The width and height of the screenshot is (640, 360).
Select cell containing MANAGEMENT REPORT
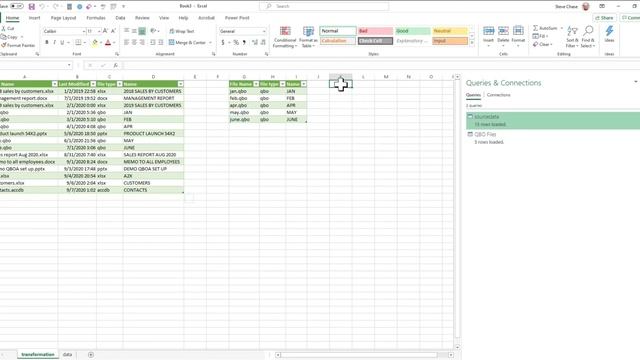point(153,98)
